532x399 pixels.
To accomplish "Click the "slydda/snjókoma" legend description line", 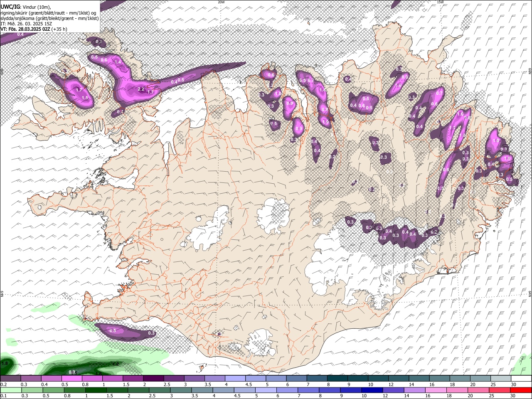I will click(49, 18).
